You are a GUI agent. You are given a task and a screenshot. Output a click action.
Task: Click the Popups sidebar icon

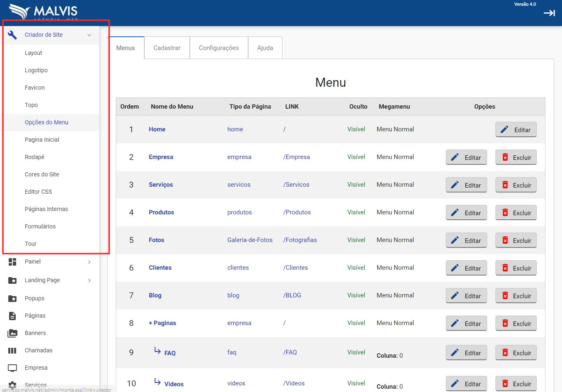pos(12,299)
